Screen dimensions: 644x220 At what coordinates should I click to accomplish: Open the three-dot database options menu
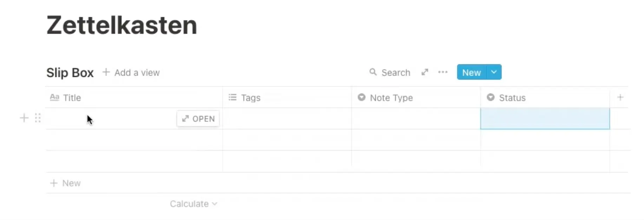tap(443, 72)
